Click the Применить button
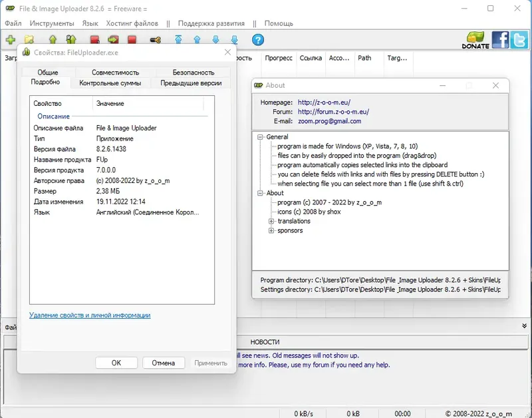The width and height of the screenshot is (532, 418). pos(211,363)
